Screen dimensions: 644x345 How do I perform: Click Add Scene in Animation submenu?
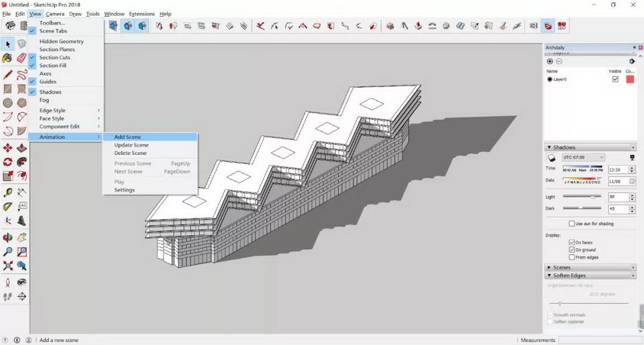[x=127, y=137]
